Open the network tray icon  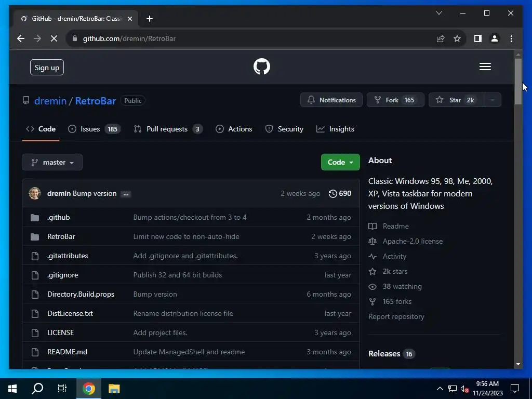(453, 389)
